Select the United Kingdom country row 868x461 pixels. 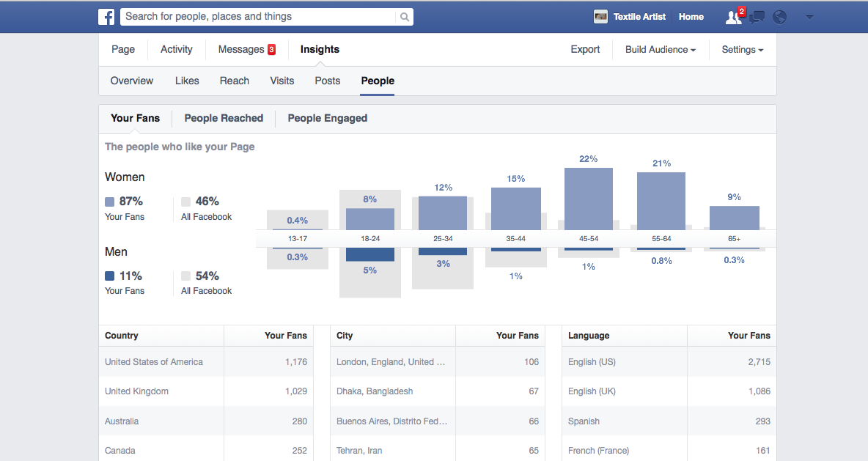206,391
